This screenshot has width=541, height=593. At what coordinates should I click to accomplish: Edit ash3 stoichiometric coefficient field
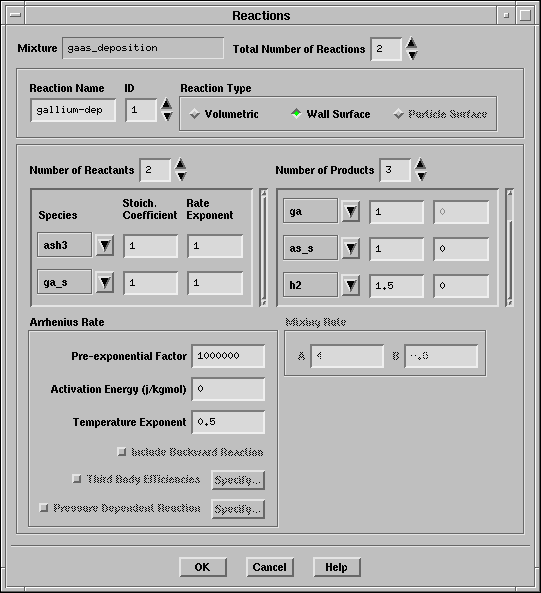(150, 246)
